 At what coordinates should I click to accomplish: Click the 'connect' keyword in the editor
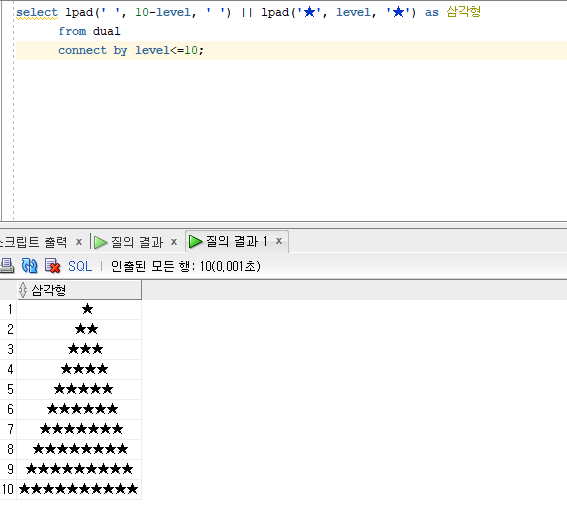[82, 50]
